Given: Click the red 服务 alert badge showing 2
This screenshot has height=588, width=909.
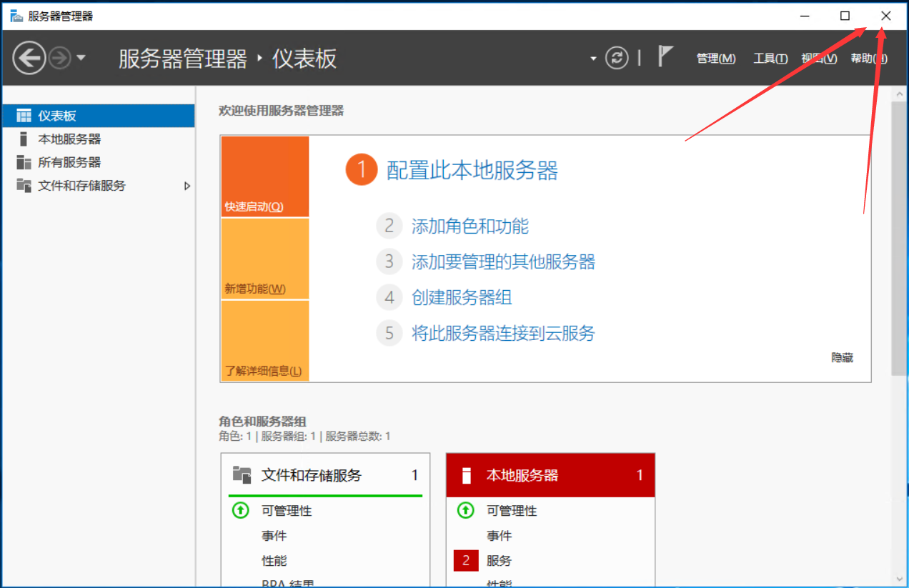Looking at the screenshot, I should [x=465, y=560].
